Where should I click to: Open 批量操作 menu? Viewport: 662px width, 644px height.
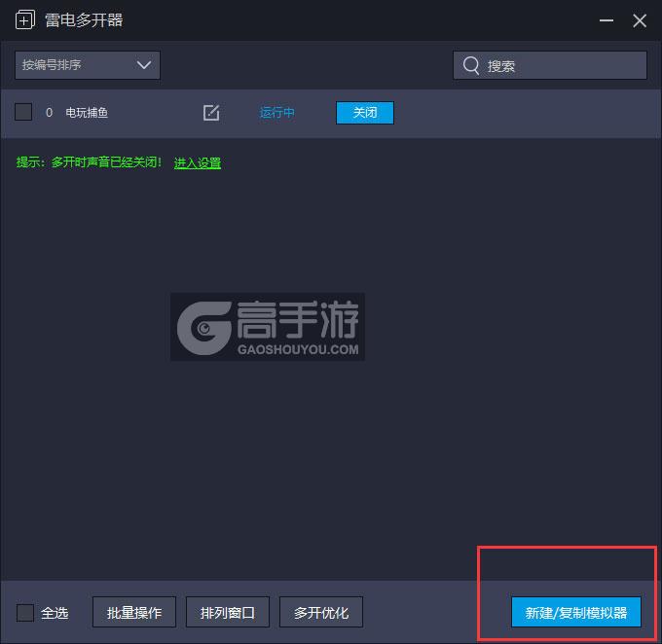tap(134, 612)
